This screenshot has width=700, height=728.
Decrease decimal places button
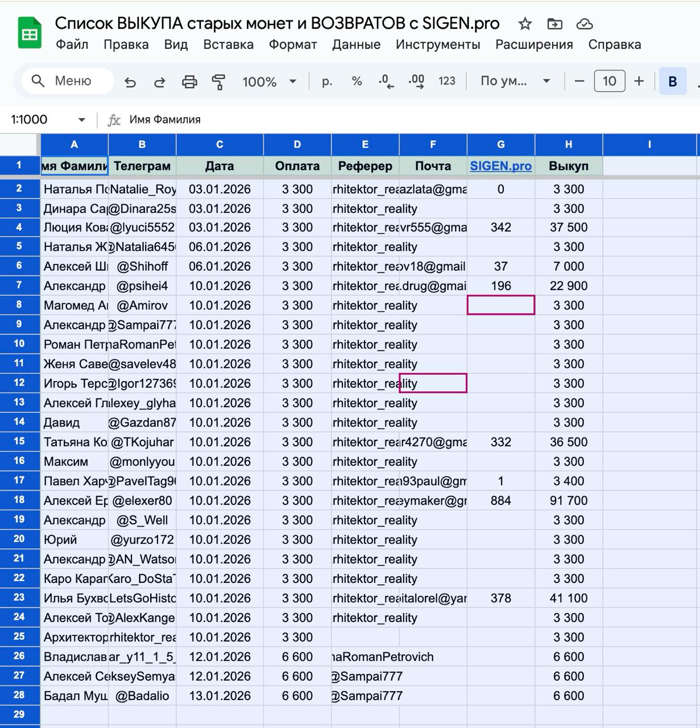(x=386, y=81)
